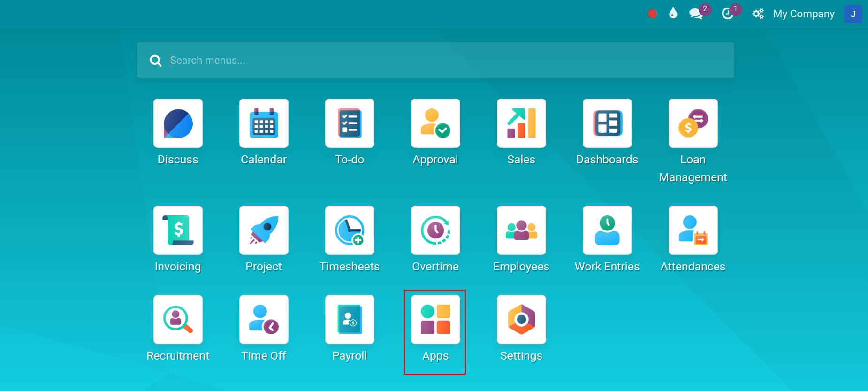Open the Settings app
This screenshot has width=868, height=391.
(521, 320)
